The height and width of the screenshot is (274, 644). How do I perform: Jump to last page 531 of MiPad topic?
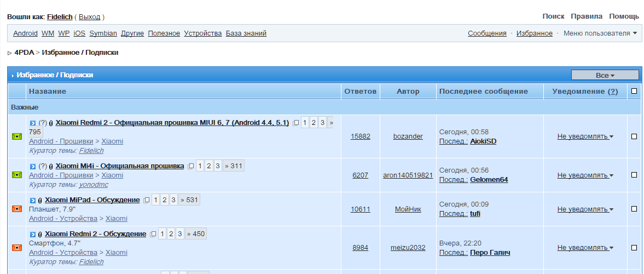point(189,201)
